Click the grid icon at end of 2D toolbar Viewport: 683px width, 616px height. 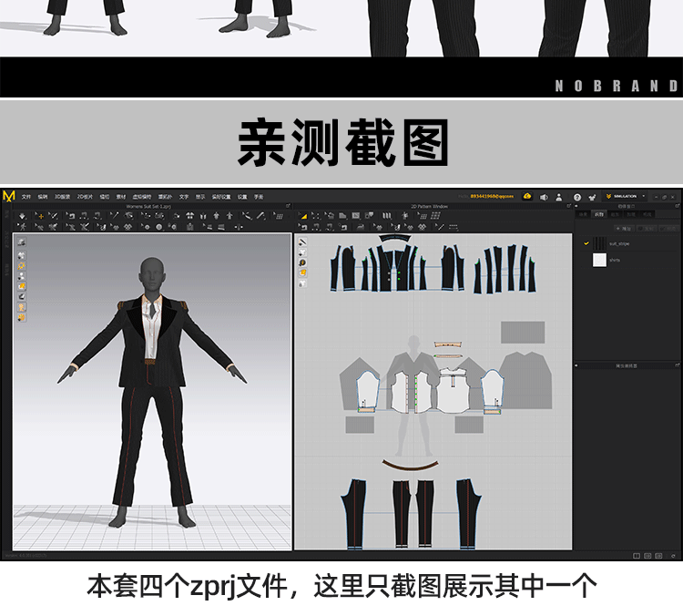(x=435, y=215)
